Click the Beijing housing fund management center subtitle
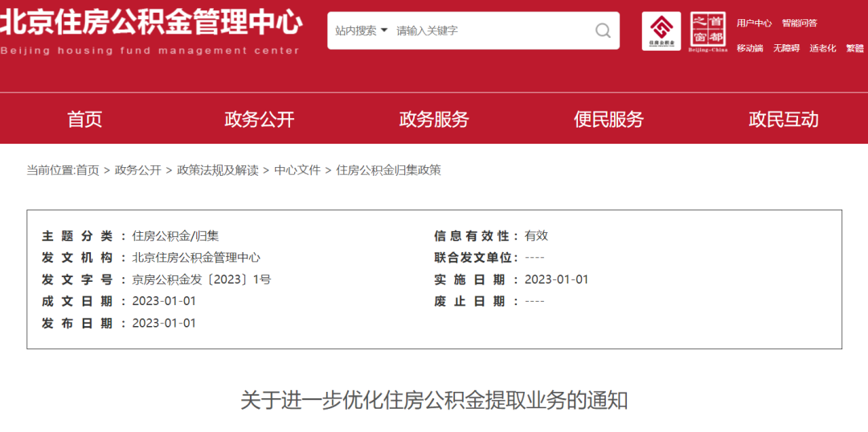The image size is (868, 432). [x=150, y=51]
